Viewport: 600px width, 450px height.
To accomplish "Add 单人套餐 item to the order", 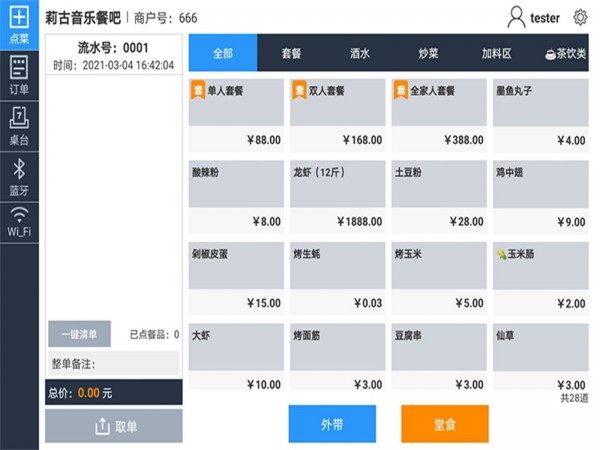I will tap(236, 114).
